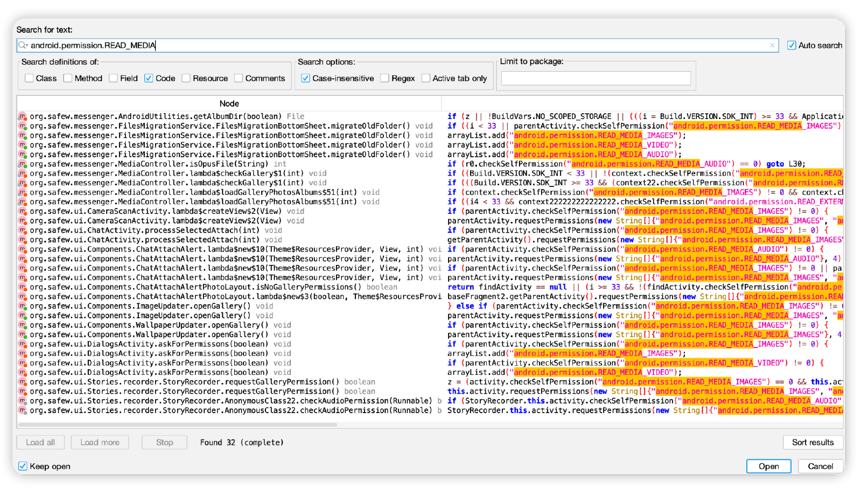868x488 pixels.
Task: Select the first migrateOldFolder code cell with 'i < 33'
Action: (x=644, y=126)
